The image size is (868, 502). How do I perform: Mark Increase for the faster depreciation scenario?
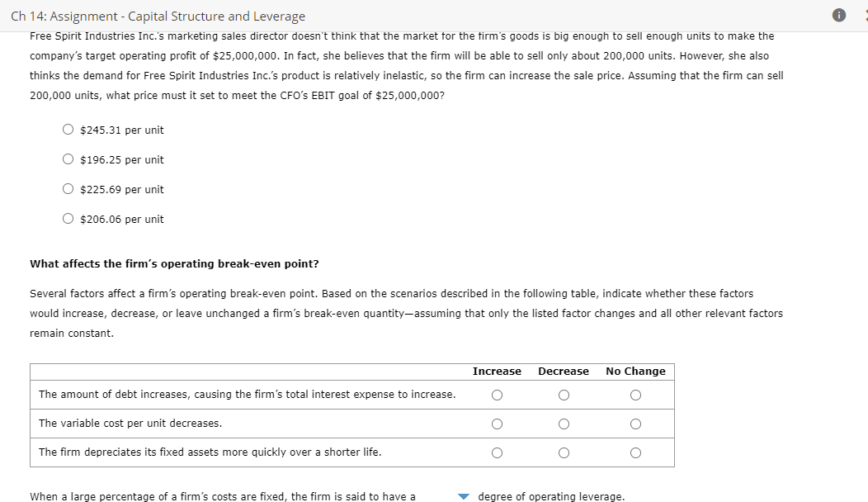click(497, 452)
